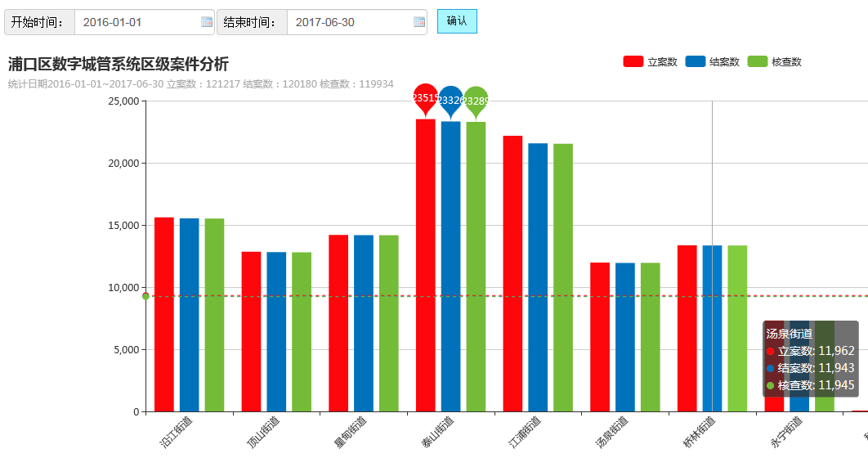This screenshot has width=868, height=467.
Task: Select the green 核查数 bar for 星甸街道
Action: tap(388, 323)
